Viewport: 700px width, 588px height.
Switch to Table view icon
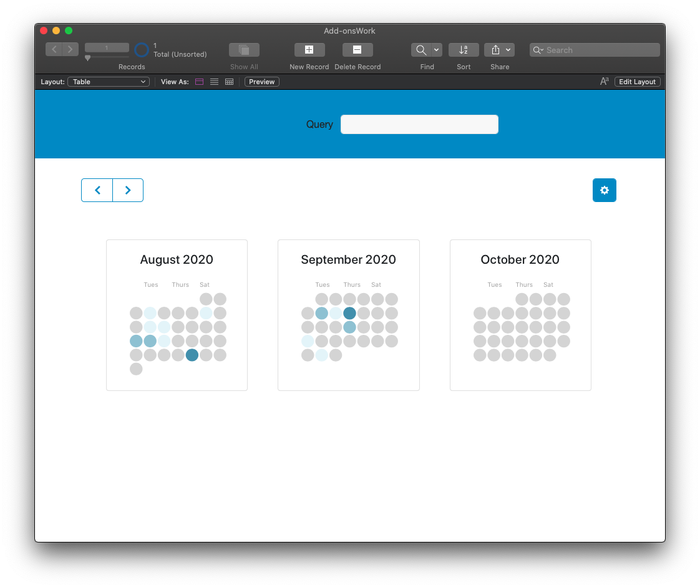point(230,82)
